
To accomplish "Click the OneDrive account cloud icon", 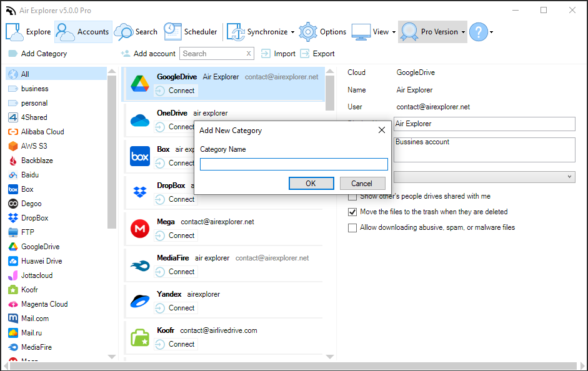I will point(140,120).
